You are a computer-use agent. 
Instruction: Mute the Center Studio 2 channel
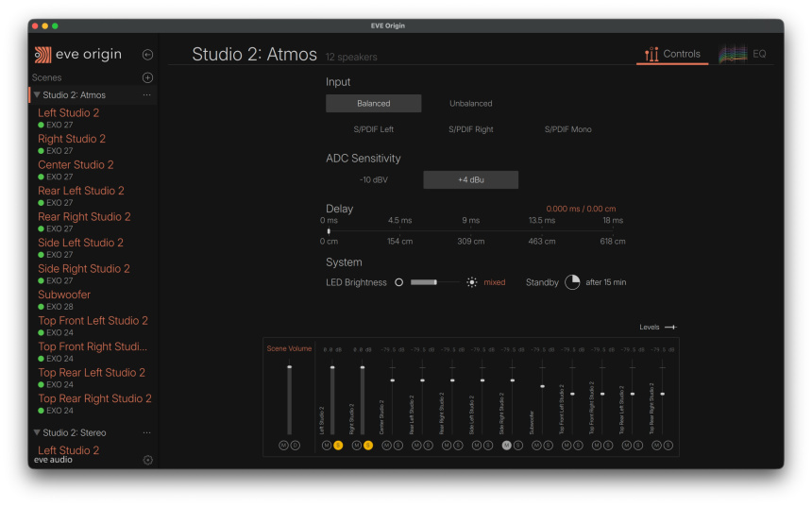click(x=386, y=446)
